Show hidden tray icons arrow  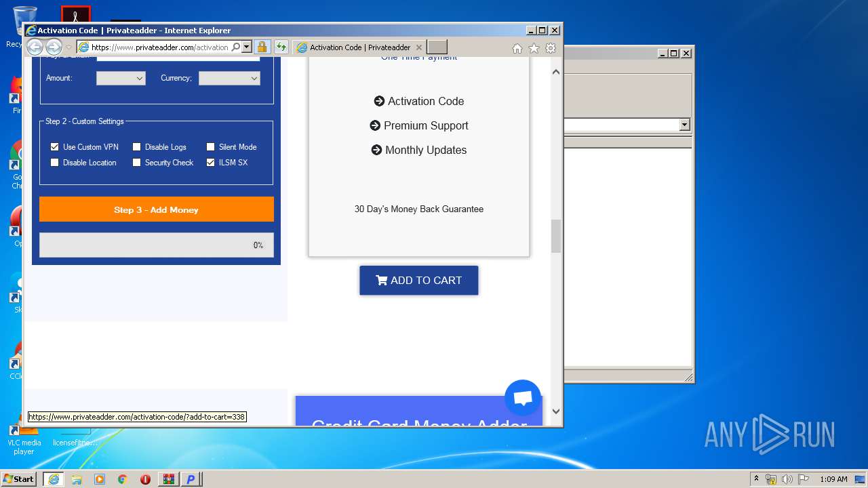tap(756, 479)
